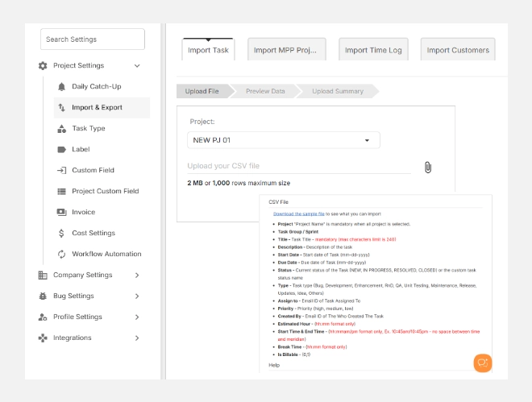Image resolution: width=532 pixels, height=402 pixels.
Task: Click the Daily Catch-Up bell icon
Action: coord(62,86)
